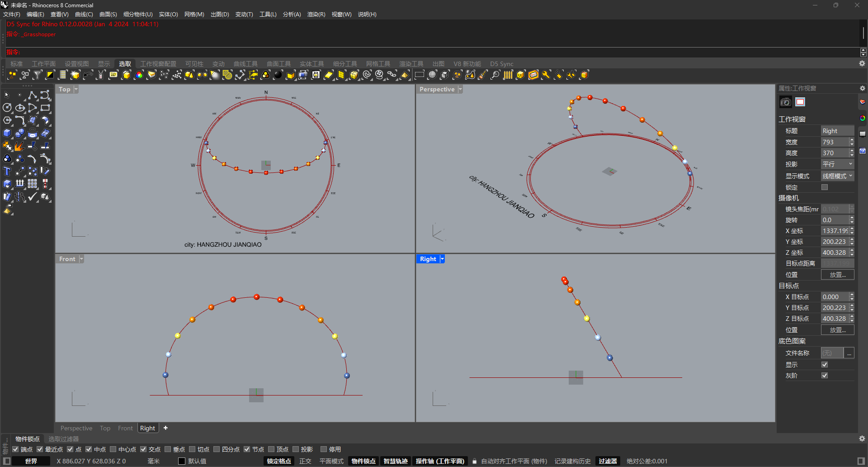Add a new viewport tab with plus

165,428
